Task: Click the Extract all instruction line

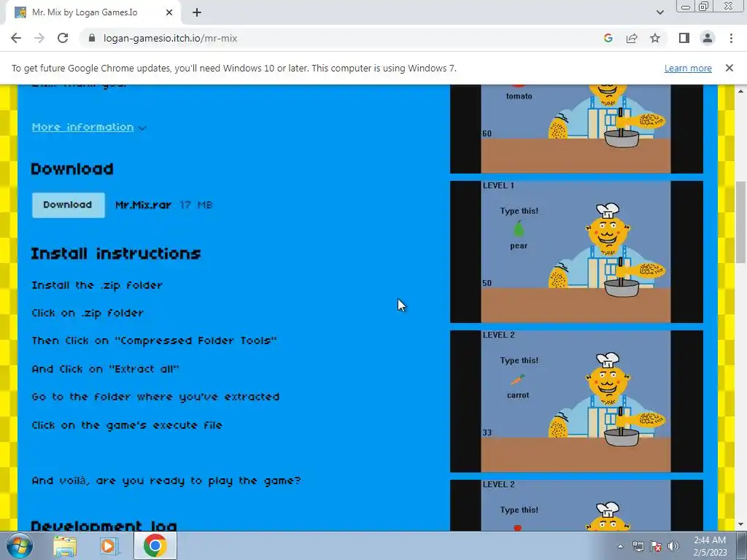Action: pos(105,369)
